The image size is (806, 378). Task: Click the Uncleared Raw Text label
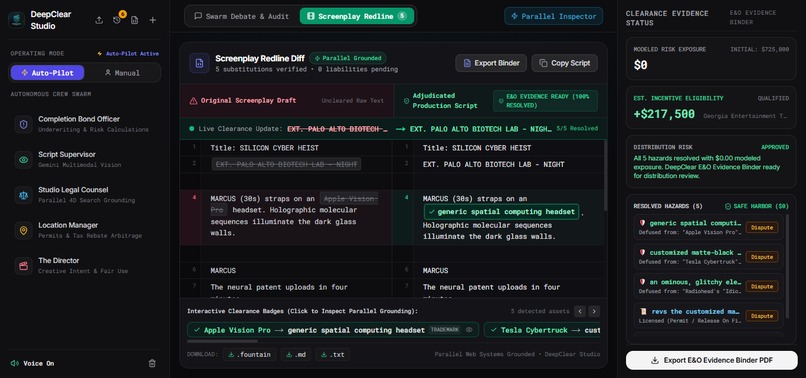[353, 101]
